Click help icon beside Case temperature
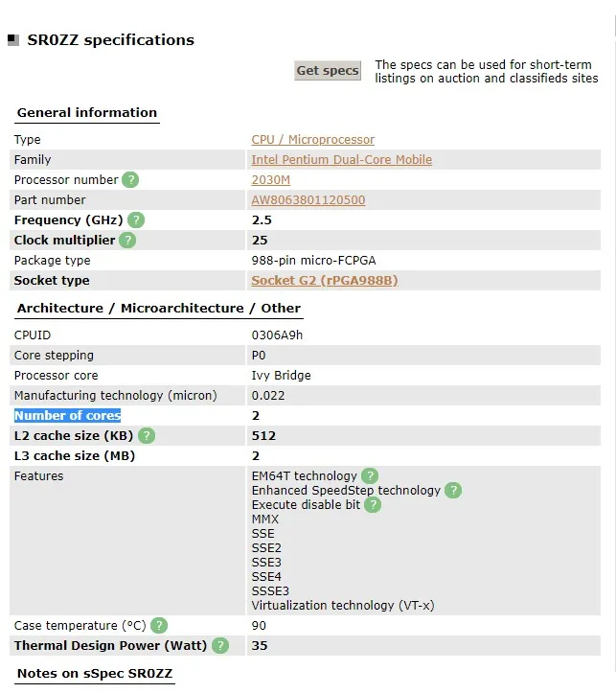 159,625
